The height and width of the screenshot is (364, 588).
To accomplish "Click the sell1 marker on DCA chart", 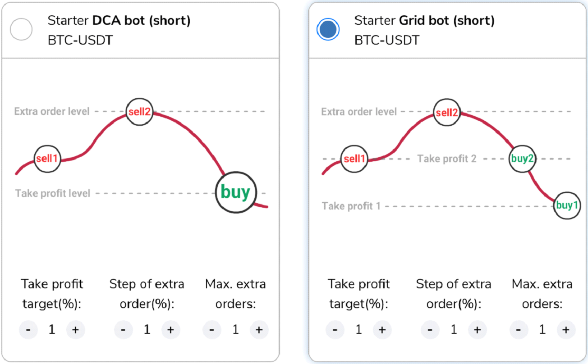I will pyautogui.click(x=47, y=159).
